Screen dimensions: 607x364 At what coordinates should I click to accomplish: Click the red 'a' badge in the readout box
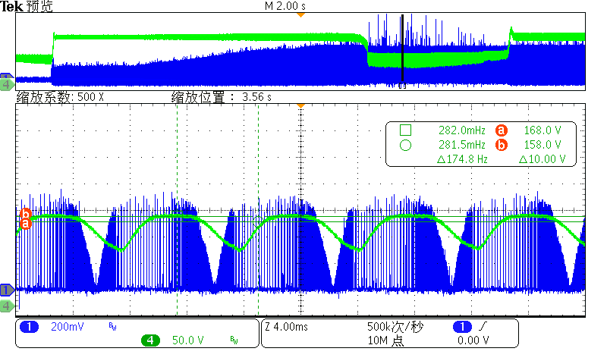point(502,130)
